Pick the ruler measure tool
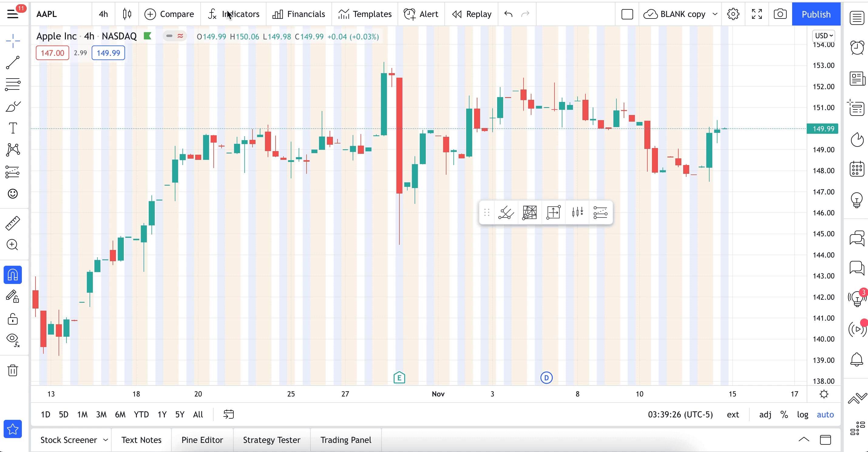 13,223
